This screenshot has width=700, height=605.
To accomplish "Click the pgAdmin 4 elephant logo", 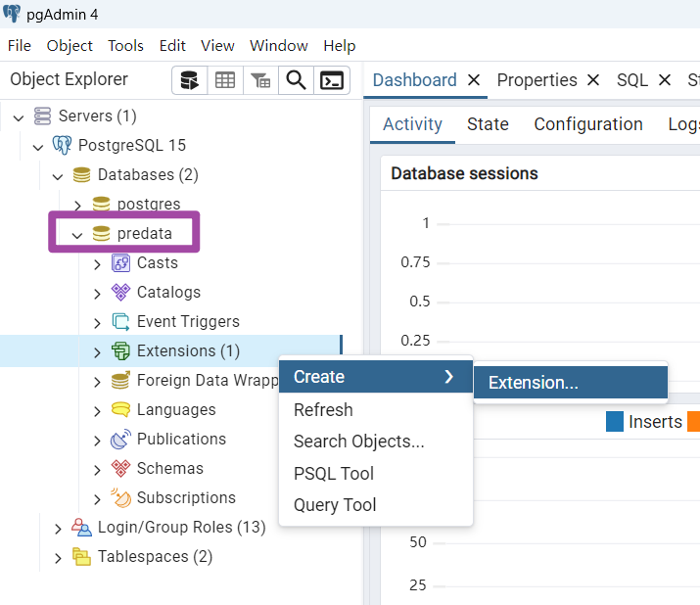I will [x=12, y=14].
